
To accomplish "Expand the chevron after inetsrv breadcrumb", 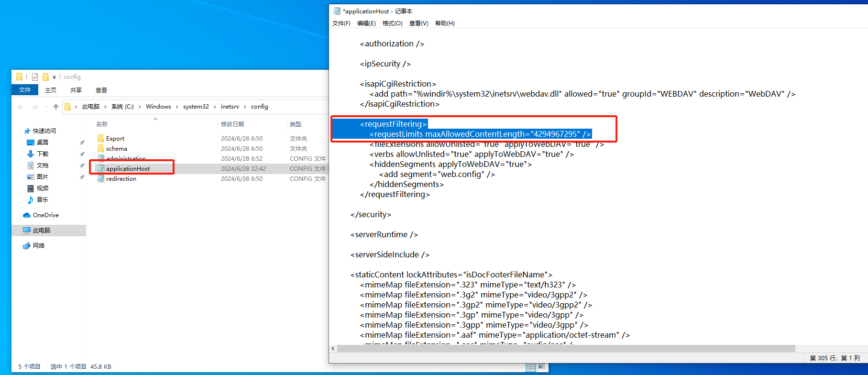I will 245,107.
